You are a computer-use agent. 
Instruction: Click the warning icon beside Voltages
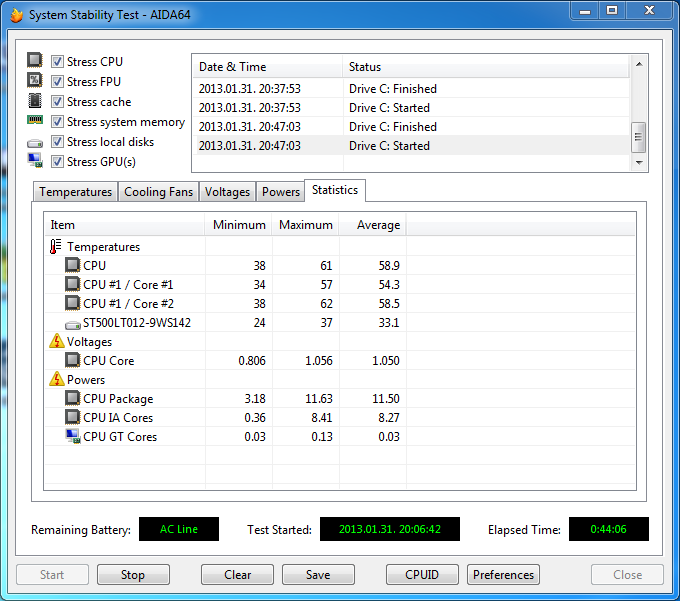56,342
